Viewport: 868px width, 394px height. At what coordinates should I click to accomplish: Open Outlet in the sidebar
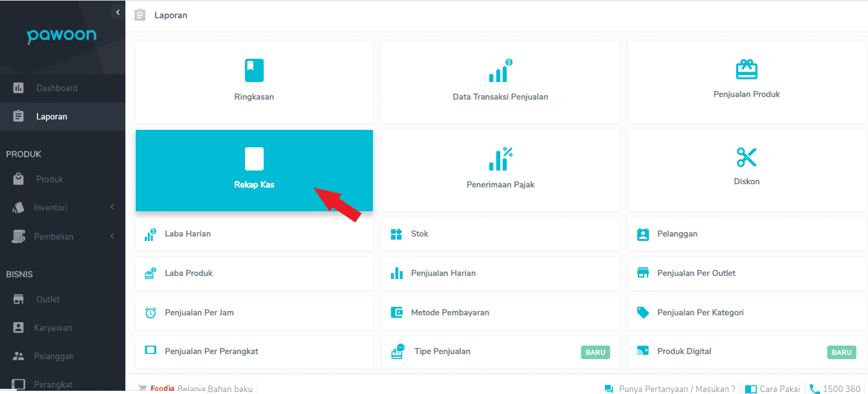(63, 299)
